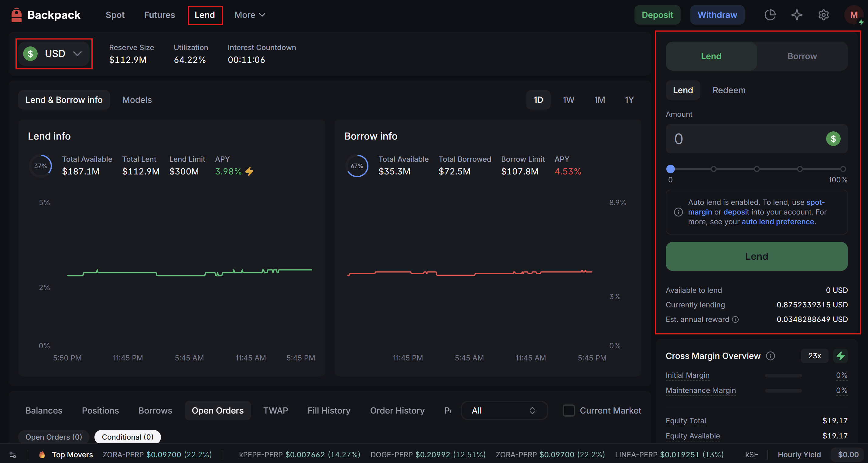Enable the Current Market checkbox

[569, 411]
